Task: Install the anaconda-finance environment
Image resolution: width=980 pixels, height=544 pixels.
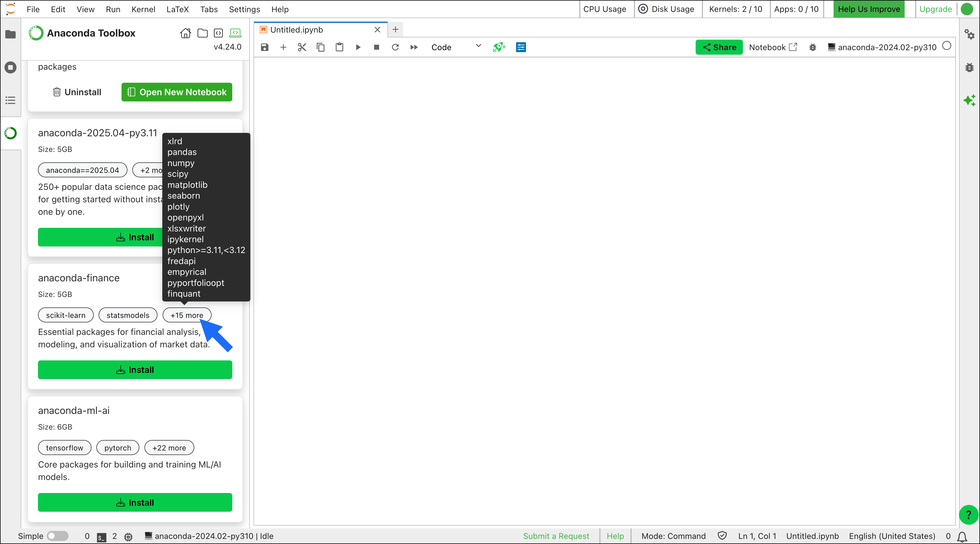Action: 135,370
